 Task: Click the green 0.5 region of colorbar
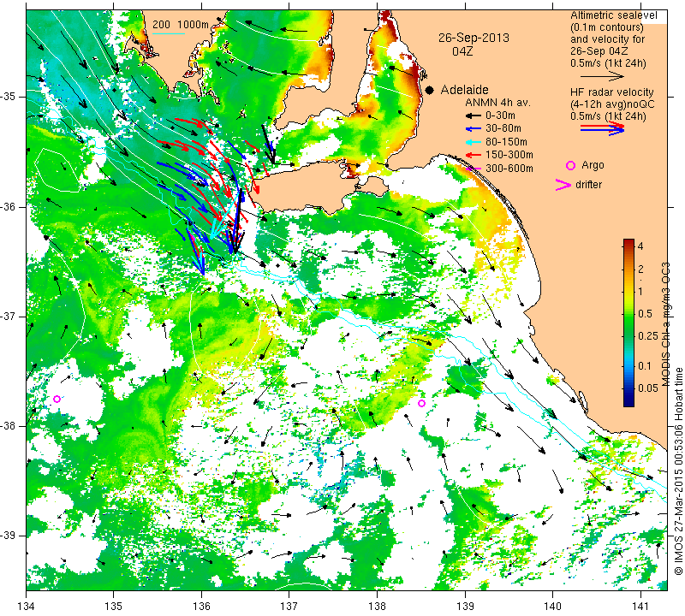coord(628,314)
